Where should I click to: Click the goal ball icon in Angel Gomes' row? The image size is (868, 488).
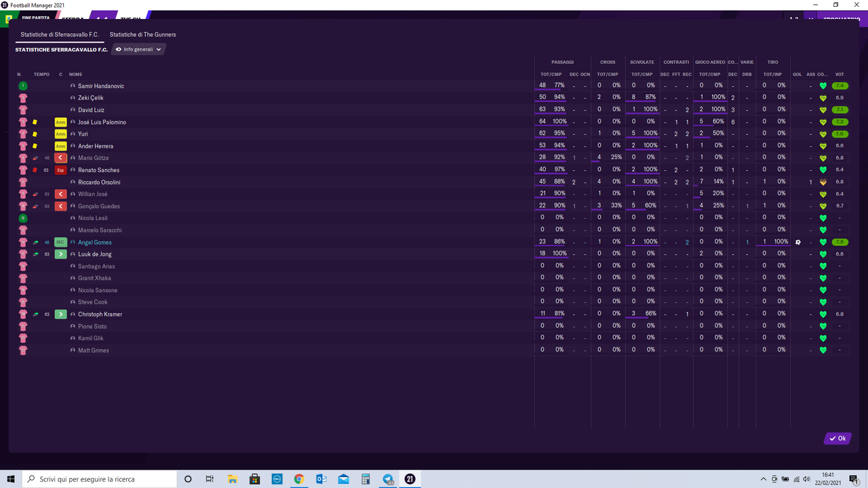pyautogui.click(x=797, y=242)
